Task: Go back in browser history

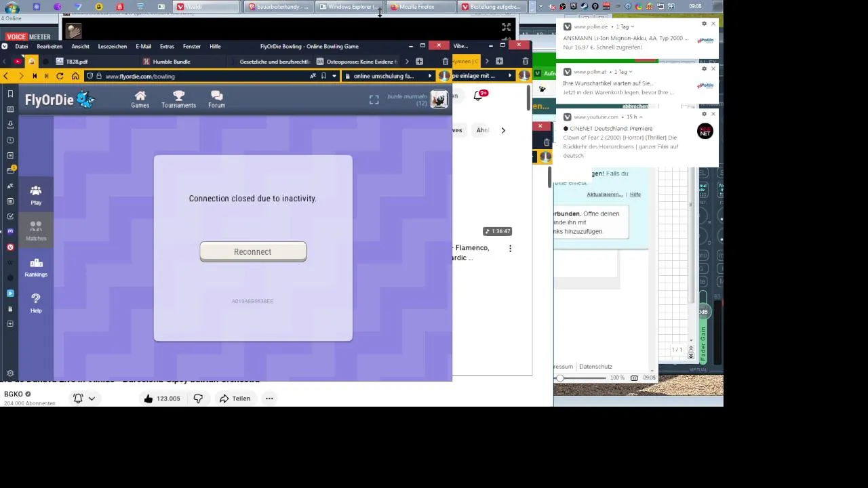Action: coord(5,76)
